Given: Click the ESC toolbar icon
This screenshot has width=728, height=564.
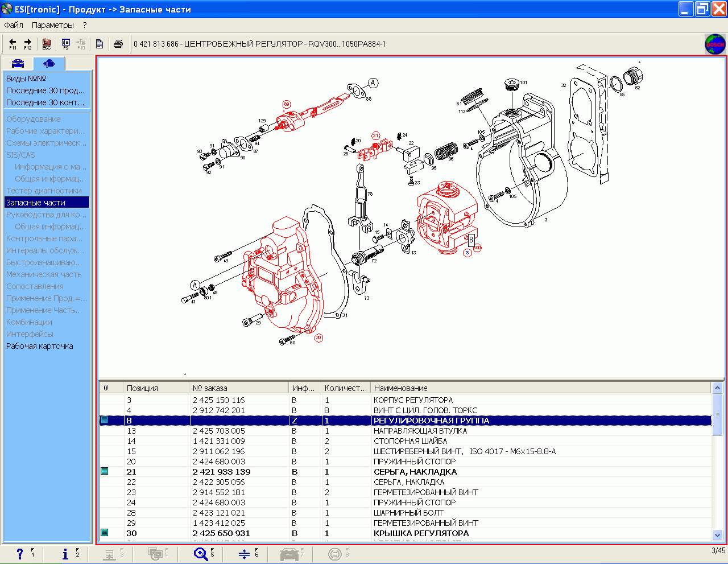Looking at the screenshot, I should (x=47, y=44).
